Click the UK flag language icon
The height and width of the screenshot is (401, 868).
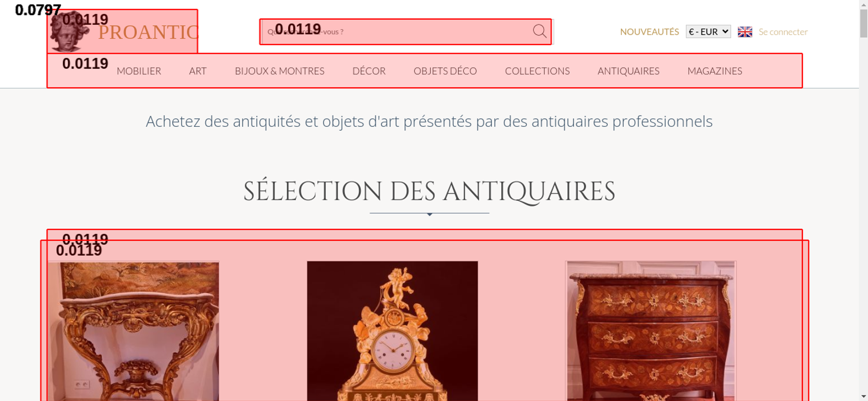coord(745,32)
